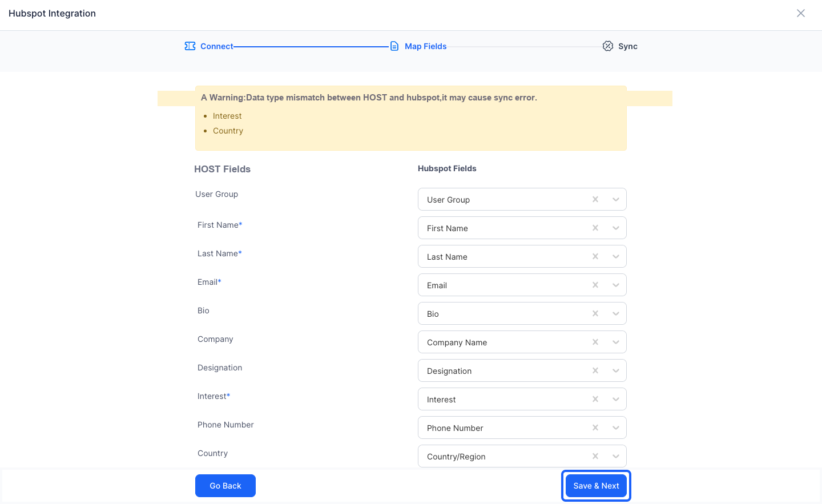
Task: Expand the Last Name dropdown arrow
Action: pos(616,256)
